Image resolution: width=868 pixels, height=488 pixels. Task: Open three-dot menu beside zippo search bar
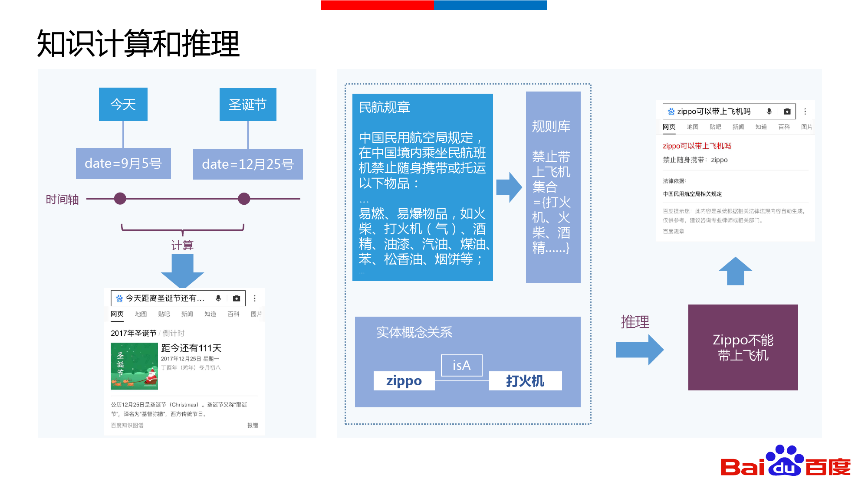pyautogui.click(x=805, y=111)
